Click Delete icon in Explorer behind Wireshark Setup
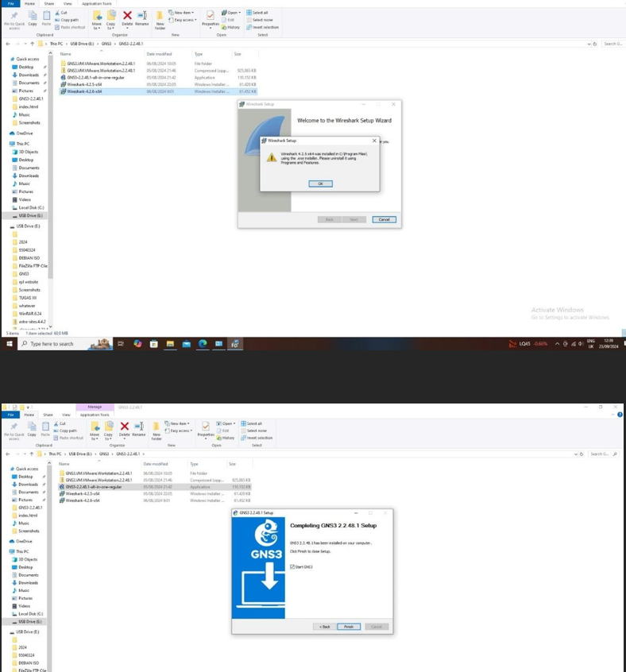 click(x=127, y=18)
